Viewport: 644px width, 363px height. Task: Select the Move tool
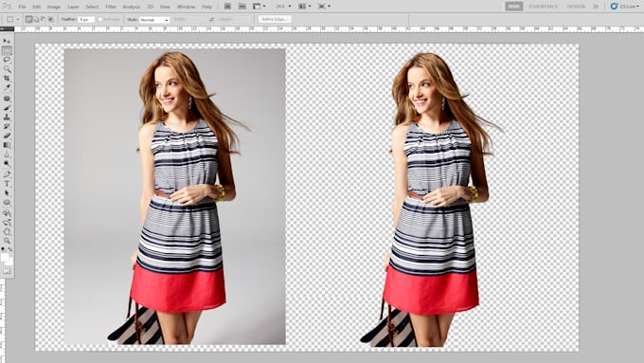coord(7,41)
